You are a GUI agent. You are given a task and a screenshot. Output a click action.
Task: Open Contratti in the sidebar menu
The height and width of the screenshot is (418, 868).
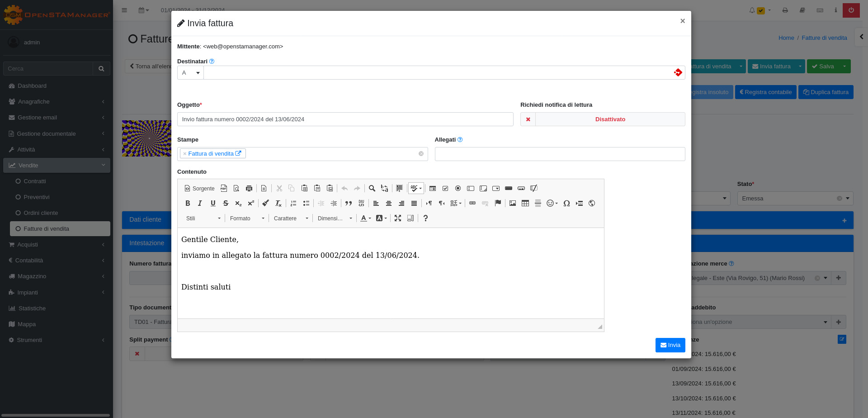35,181
